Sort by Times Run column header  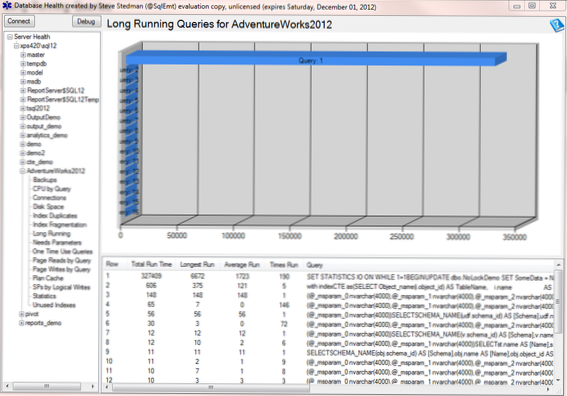click(x=284, y=265)
